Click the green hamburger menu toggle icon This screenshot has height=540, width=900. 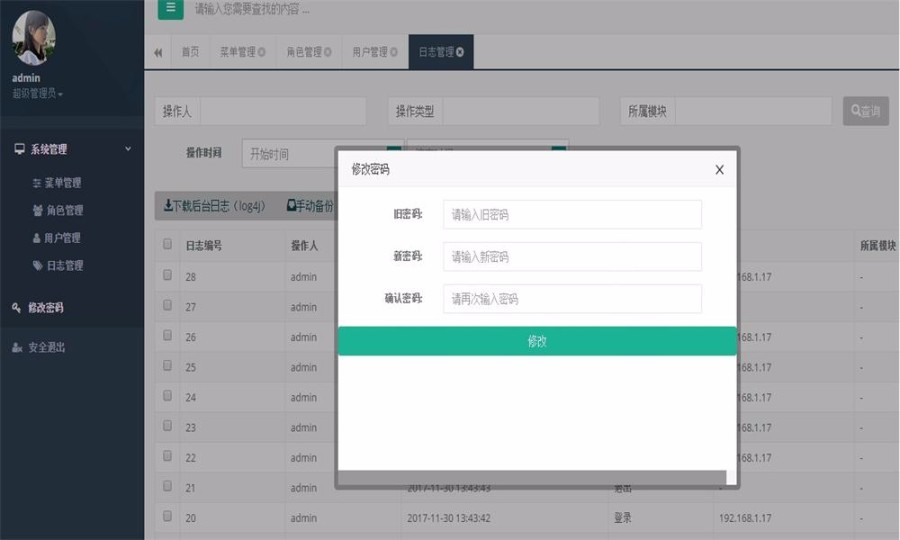[x=170, y=9]
